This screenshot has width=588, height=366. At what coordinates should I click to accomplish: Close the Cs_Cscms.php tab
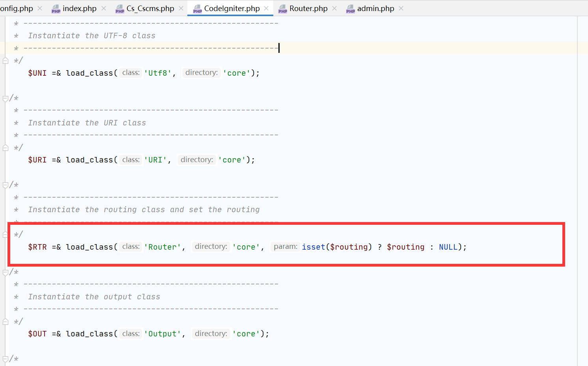pyautogui.click(x=181, y=8)
